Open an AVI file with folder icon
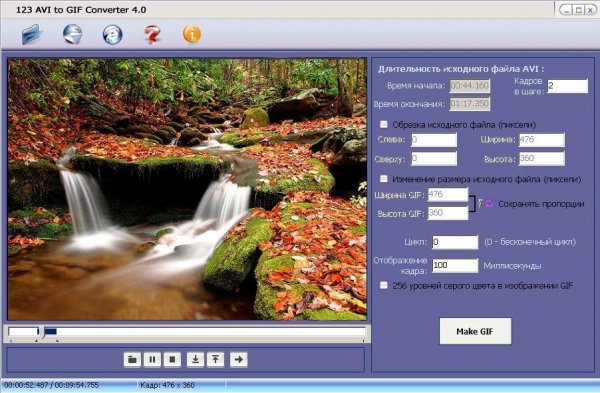Image resolution: width=600 pixels, height=393 pixels. (32, 34)
